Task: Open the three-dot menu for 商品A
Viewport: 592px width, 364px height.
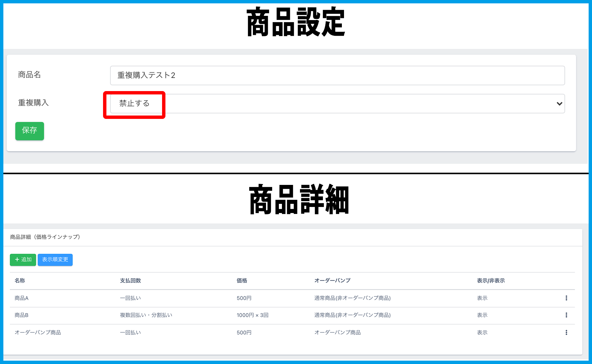Action: click(566, 298)
